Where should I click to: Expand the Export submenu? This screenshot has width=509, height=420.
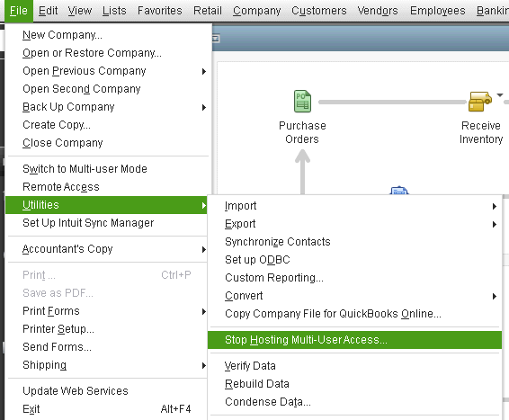point(354,224)
